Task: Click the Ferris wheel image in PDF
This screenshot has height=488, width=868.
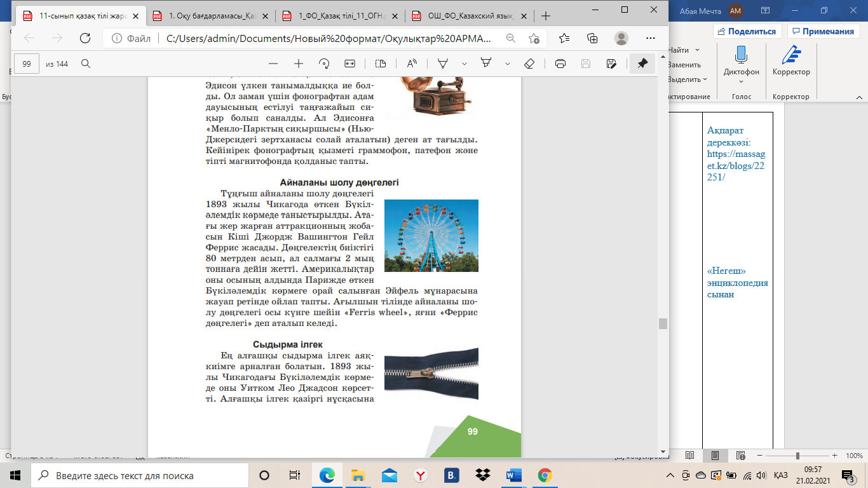Action: tap(431, 236)
